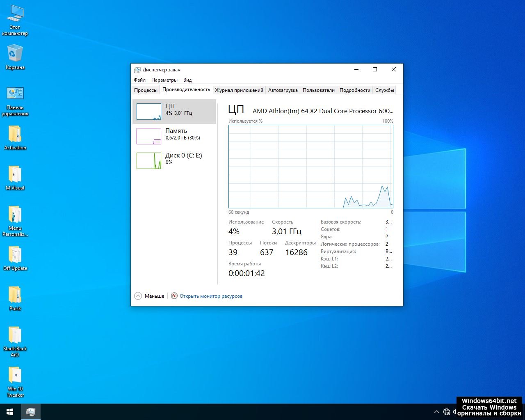Open the Параметры menu

pos(164,80)
